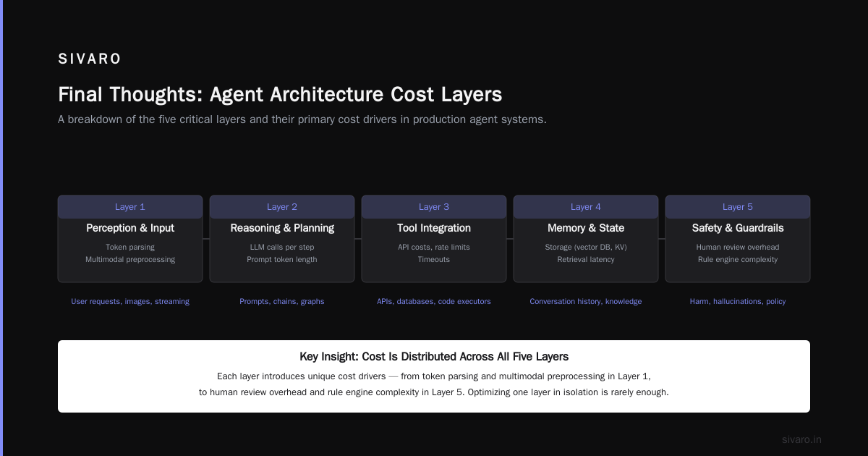Click the Memory & State card title
The height and width of the screenshot is (456, 868).
click(x=586, y=228)
